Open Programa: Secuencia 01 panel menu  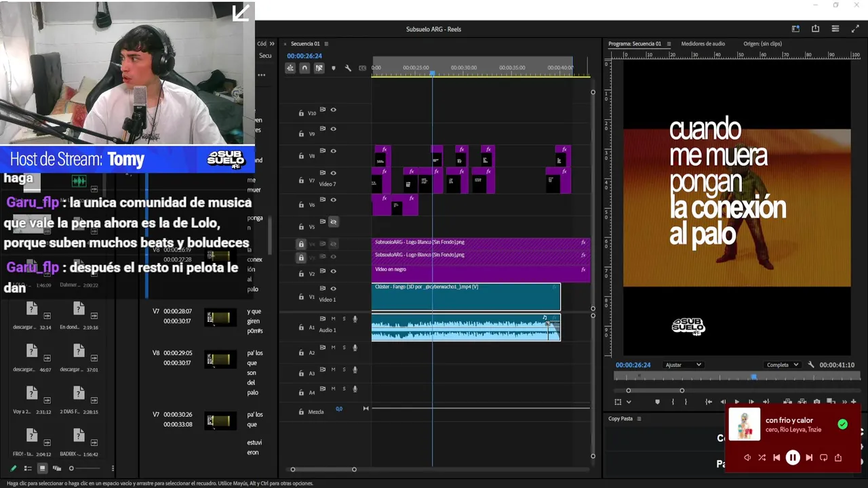[669, 44]
